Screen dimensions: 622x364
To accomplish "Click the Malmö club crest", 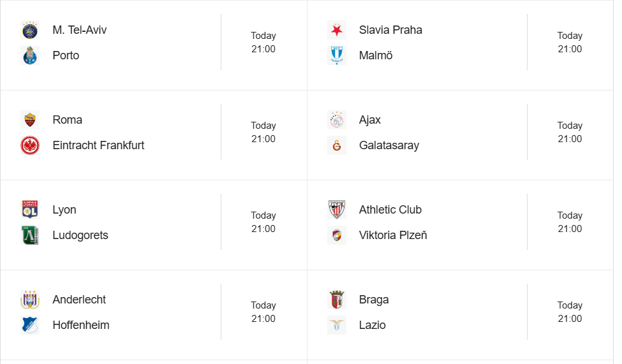I will coord(336,56).
